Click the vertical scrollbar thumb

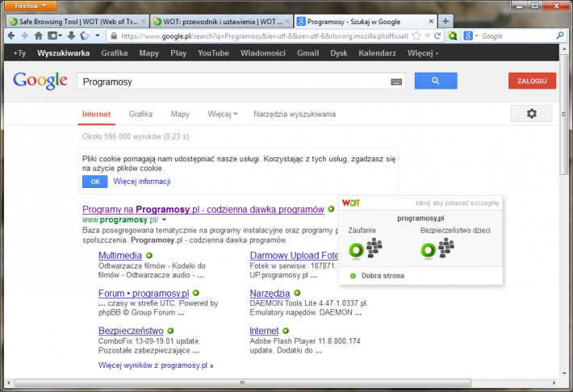[x=563, y=115]
